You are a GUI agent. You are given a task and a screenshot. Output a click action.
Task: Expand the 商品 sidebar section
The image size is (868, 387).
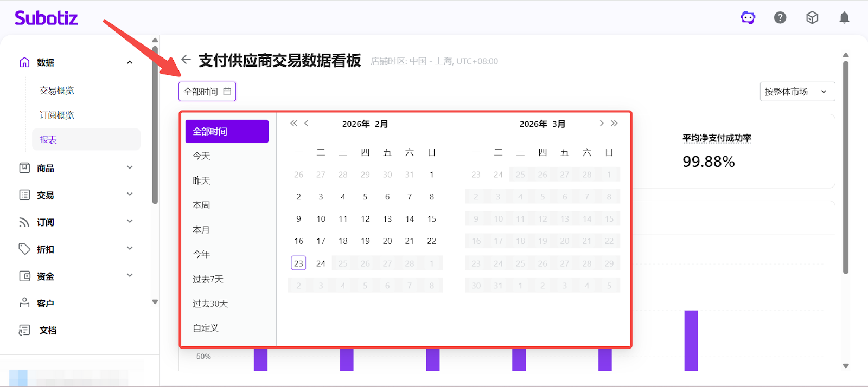coord(76,168)
